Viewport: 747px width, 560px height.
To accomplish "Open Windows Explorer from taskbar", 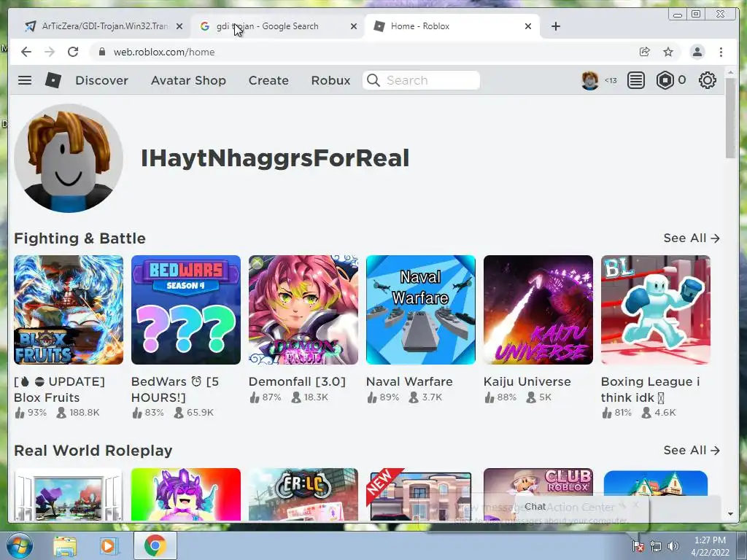I will click(65, 545).
